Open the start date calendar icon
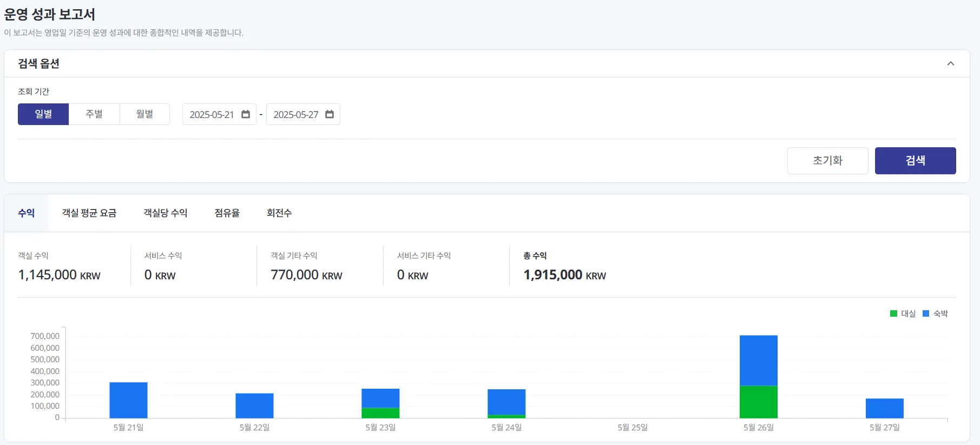The width and height of the screenshot is (980, 445). pyautogui.click(x=246, y=114)
